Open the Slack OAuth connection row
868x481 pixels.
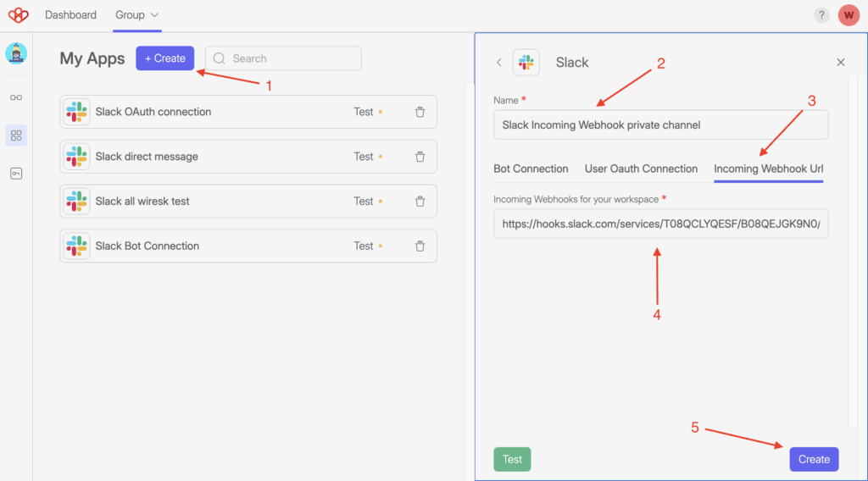tap(248, 112)
